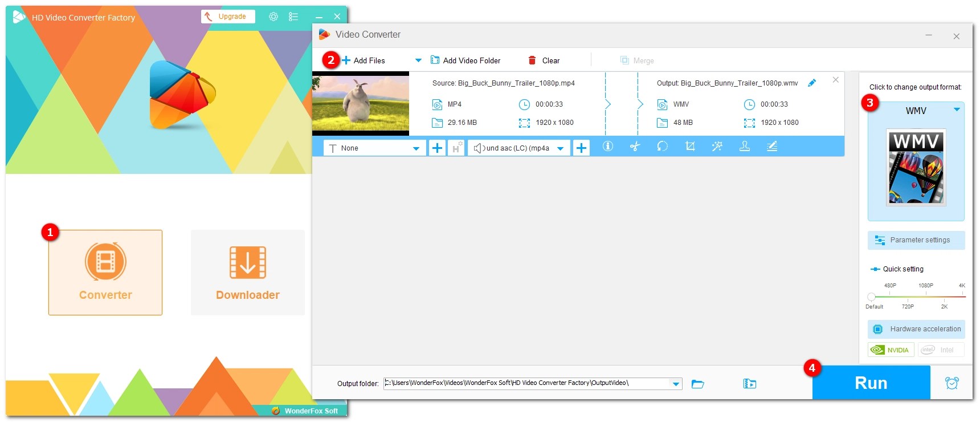Click the Video Converter title logo icon
Viewport: 980px width, 422px height.
[324, 34]
